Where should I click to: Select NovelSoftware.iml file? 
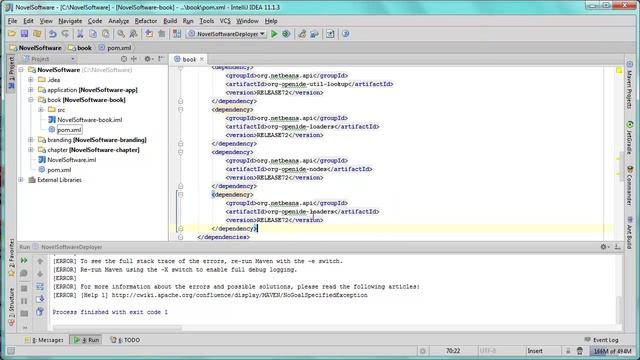67,160
